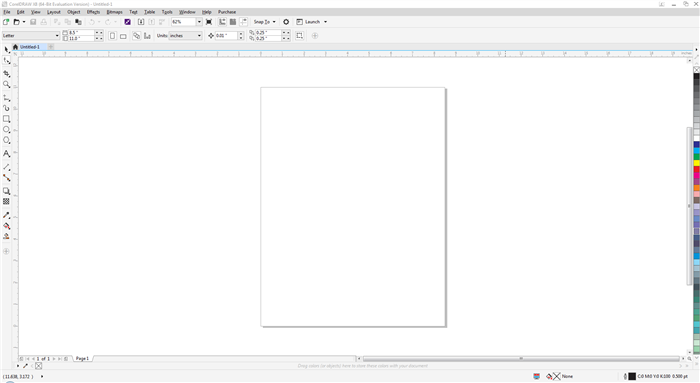Switch page to landscape orientation
The image size is (700, 383).
[x=123, y=36]
